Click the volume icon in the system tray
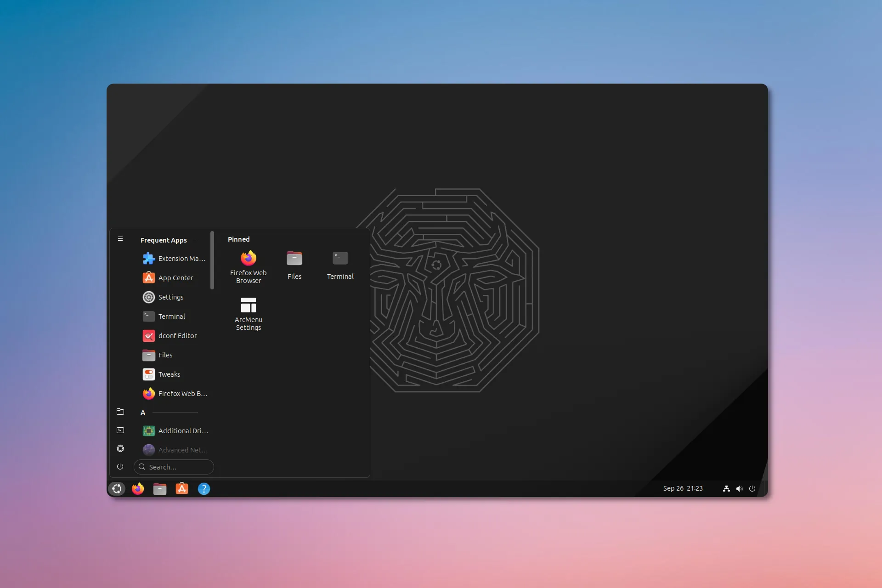The height and width of the screenshot is (588, 882). coord(739,488)
